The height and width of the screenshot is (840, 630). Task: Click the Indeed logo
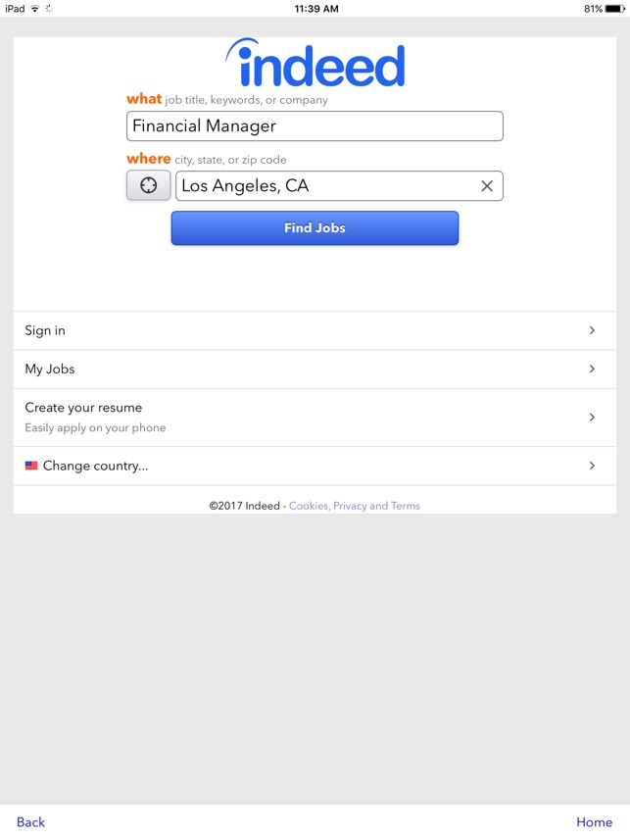pyautogui.click(x=315, y=63)
